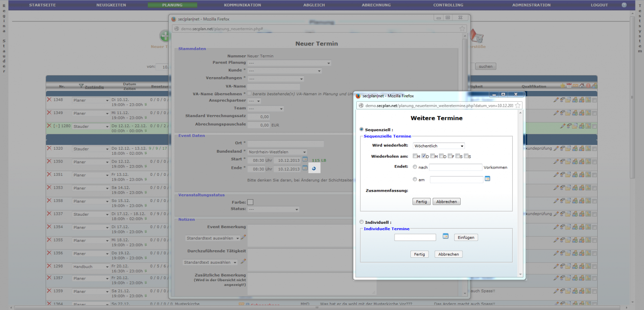Click Fertig in Sequenzielle Termine section
The height and width of the screenshot is (310, 644).
[x=421, y=202]
